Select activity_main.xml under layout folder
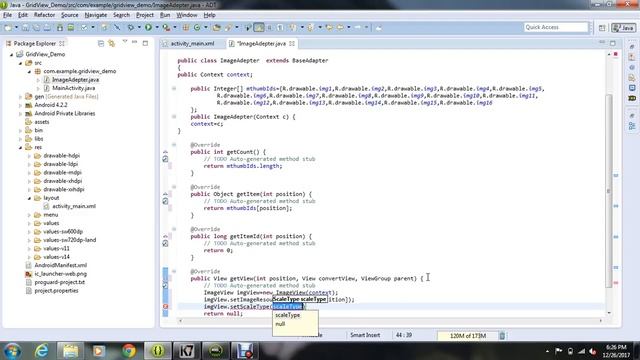The height and width of the screenshot is (360, 640). [x=74, y=206]
